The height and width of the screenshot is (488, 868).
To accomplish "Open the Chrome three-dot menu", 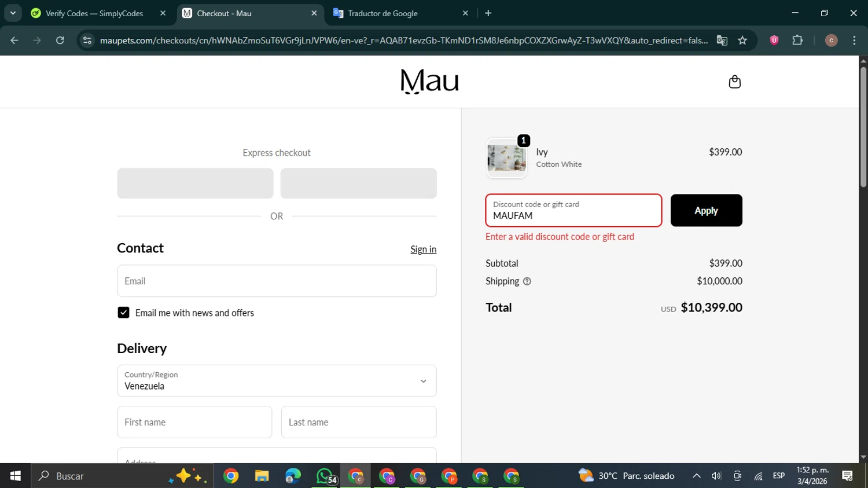I will pyautogui.click(x=854, y=41).
